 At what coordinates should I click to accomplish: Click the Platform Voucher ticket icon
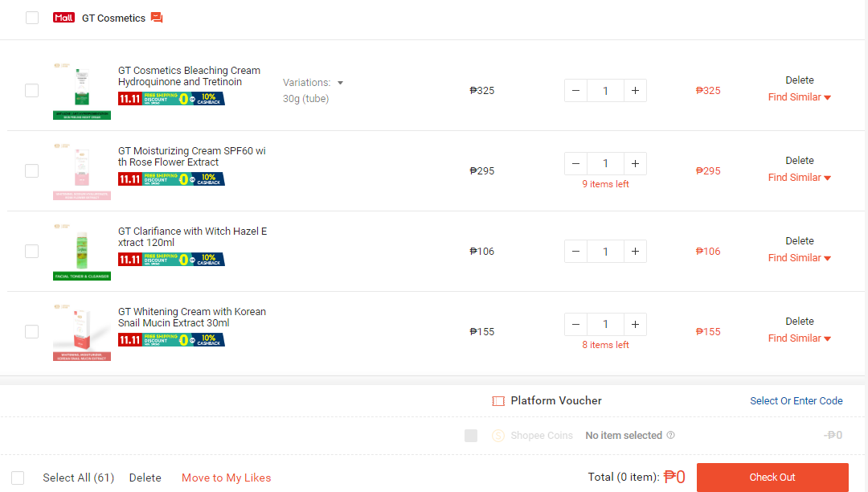tap(498, 401)
